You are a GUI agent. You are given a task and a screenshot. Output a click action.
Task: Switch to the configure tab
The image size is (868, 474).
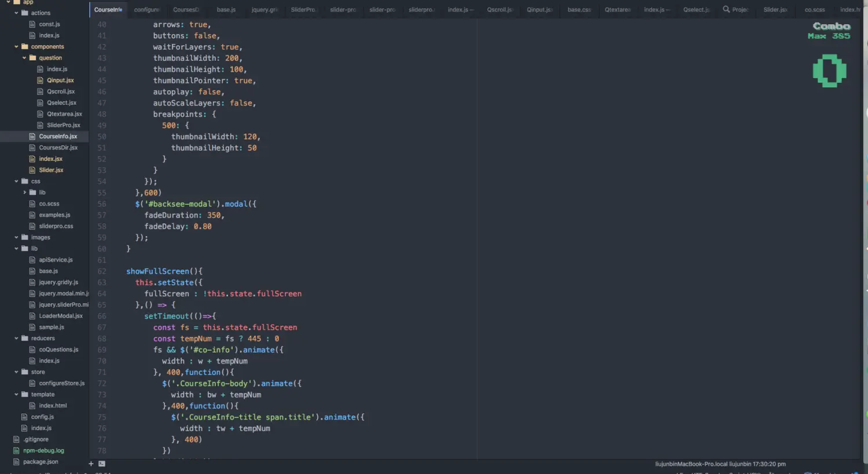point(147,10)
